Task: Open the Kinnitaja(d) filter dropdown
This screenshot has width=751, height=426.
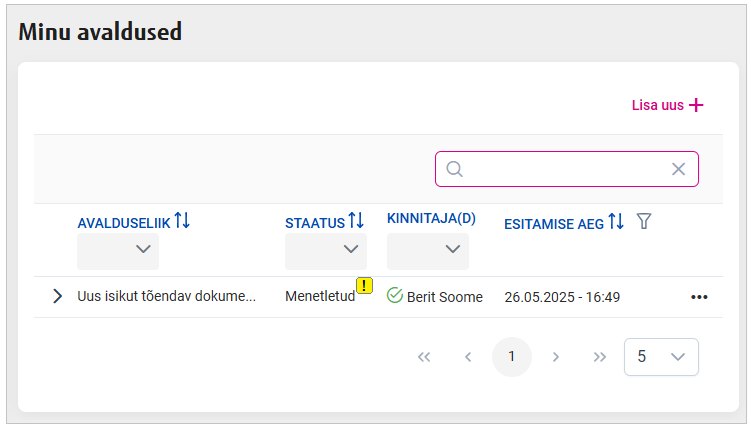Action: point(428,251)
